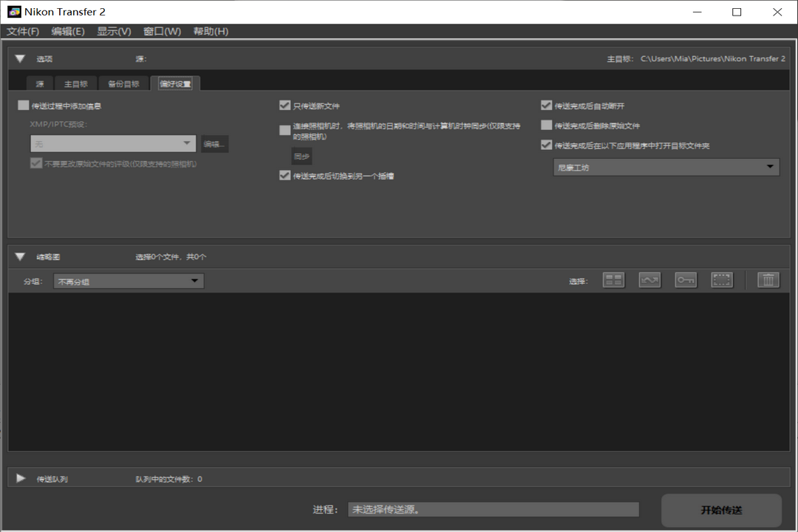Click the Nikon Transfer 2 title bar icon
Viewport: 798px width, 532px height.
click(x=13, y=12)
